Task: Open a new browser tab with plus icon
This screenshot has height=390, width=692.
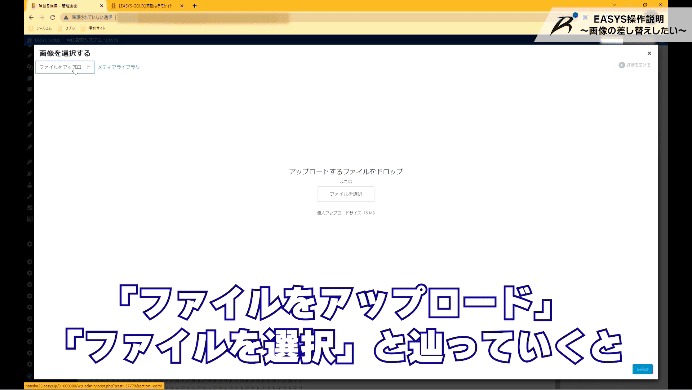Action: [194, 6]
